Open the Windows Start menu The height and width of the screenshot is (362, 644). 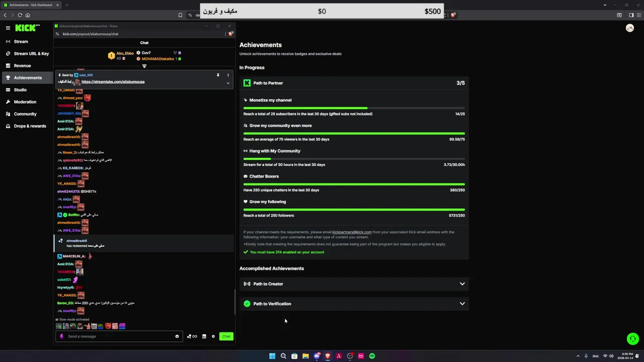[272, 356]
